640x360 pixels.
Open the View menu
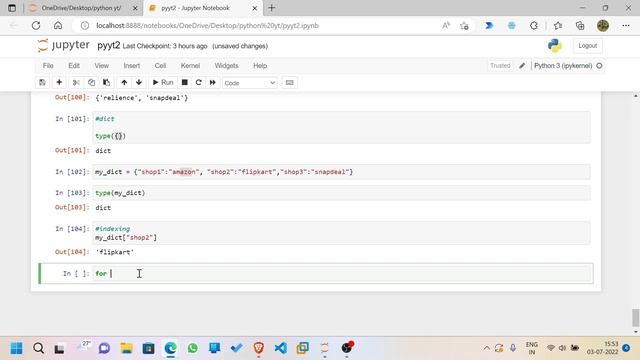(x=102, y=66)
